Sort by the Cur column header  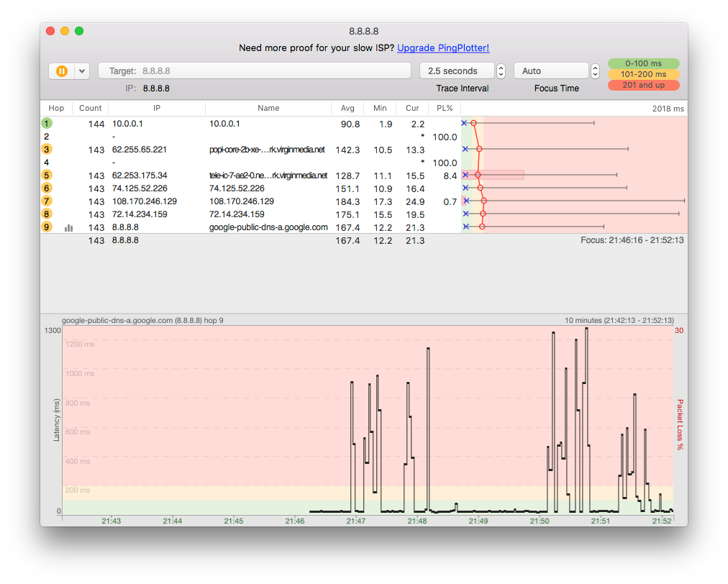(x=412, y=108)
